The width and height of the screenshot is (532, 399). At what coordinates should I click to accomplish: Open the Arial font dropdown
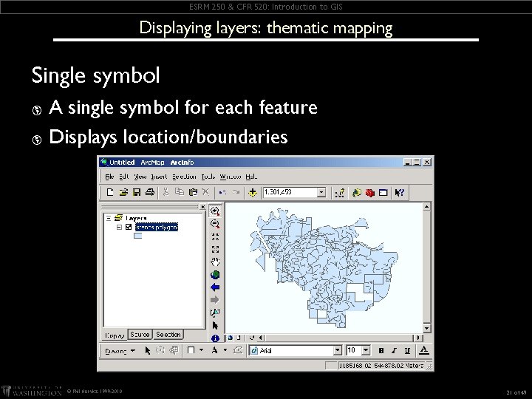pyautogui.click(x=337, y=350)
